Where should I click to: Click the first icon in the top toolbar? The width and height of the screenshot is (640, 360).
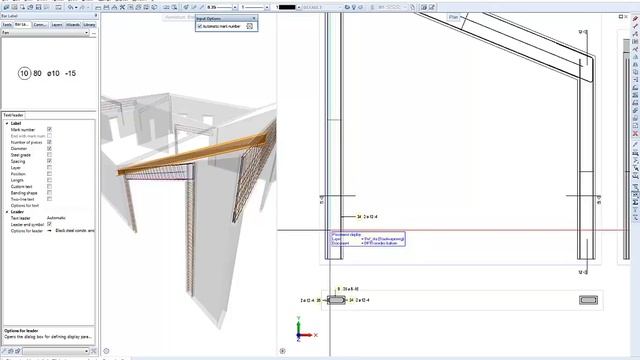point(6,7)
